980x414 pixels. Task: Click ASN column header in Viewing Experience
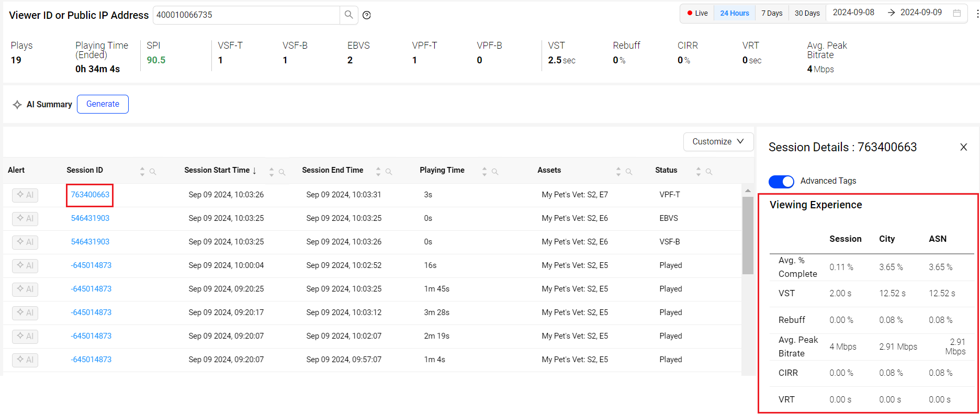(x=938, y=239)
